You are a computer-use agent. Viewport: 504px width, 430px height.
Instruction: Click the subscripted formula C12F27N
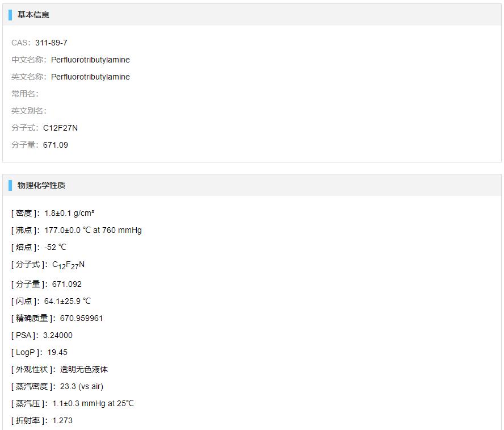point(68,265)
